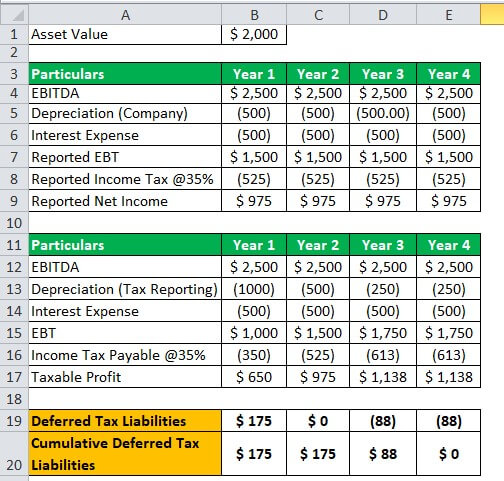The height and width of the screenshot is (481, 504).
Task: Select column B header
Action: (x=254, y=14)
